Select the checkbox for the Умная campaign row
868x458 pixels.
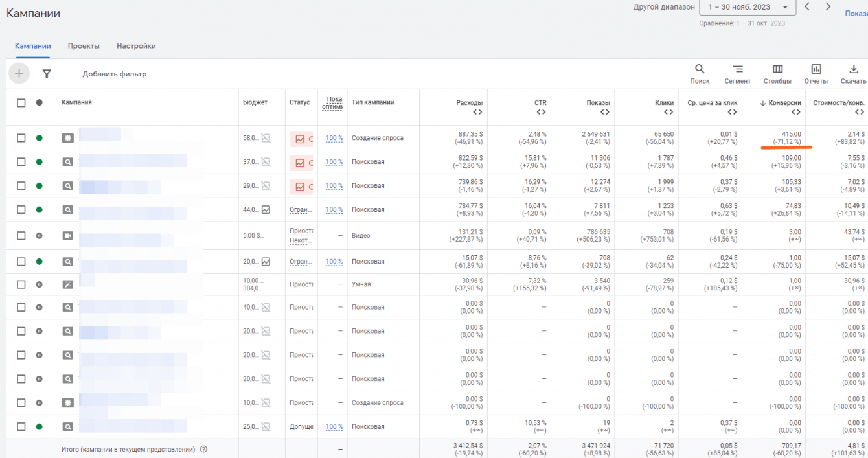point(21,284)
